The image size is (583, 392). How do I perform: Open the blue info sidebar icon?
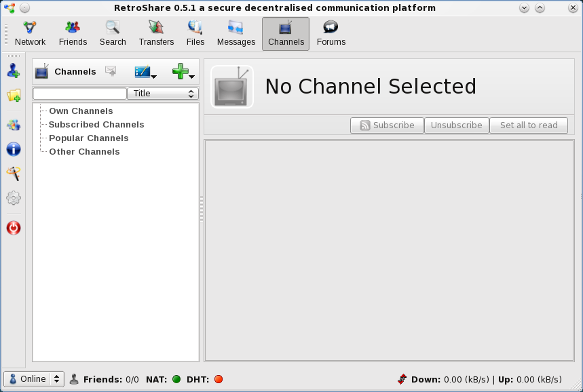tap(14, 149)
